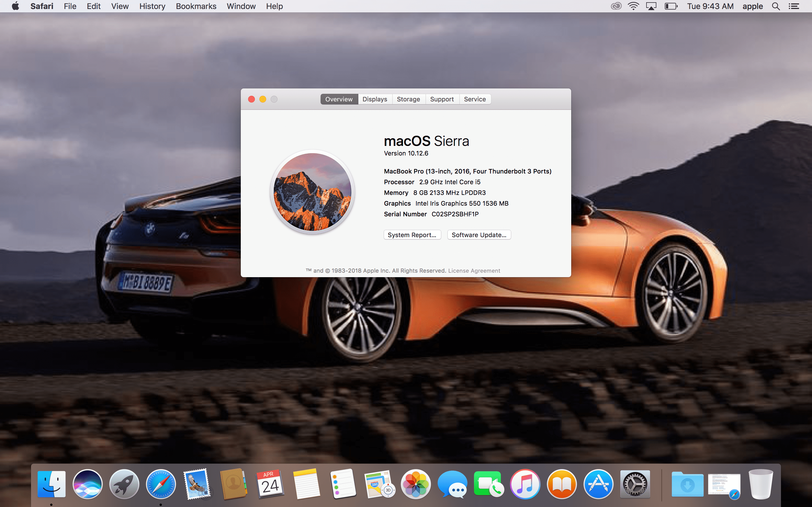Open the Downloads folder stack
This screenshot has width=812, height=507.
(687, 484)
